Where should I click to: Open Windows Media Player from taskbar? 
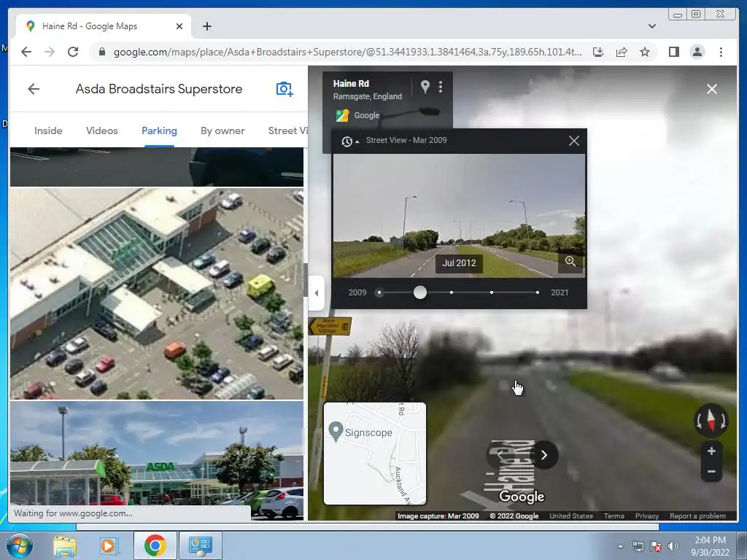pos(108,545)
